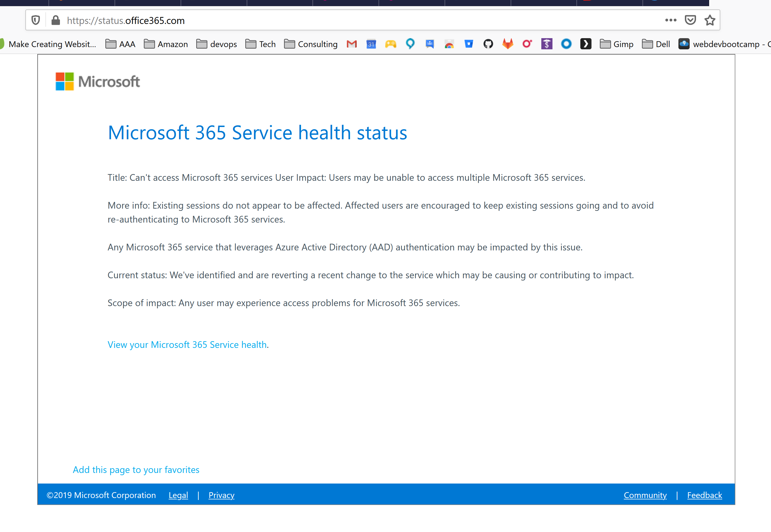Open the Google Classroom bookmark icon
The image size is (771, 532).
point(430,44)
